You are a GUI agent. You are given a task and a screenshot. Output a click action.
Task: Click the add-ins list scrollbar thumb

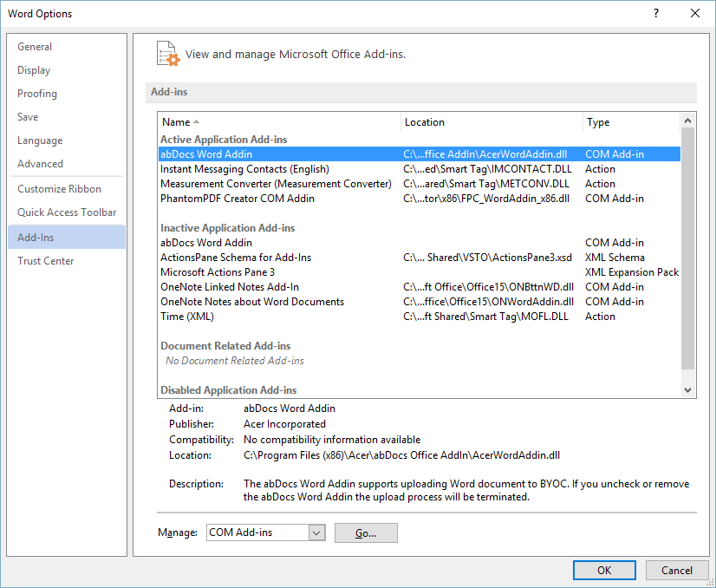pos(687,249)
